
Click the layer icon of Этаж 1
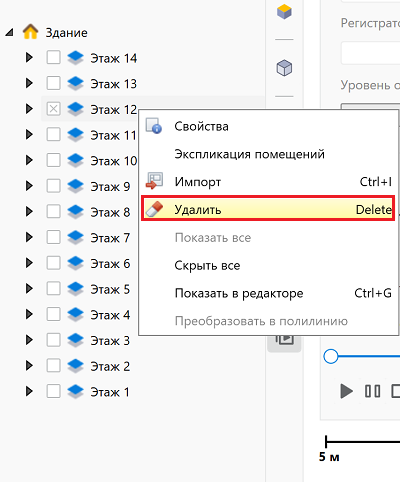[76, 391]
